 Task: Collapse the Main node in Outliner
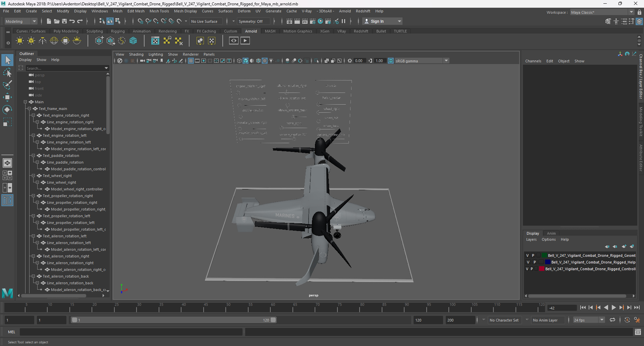pyautogui.click(x=25, y=102)
